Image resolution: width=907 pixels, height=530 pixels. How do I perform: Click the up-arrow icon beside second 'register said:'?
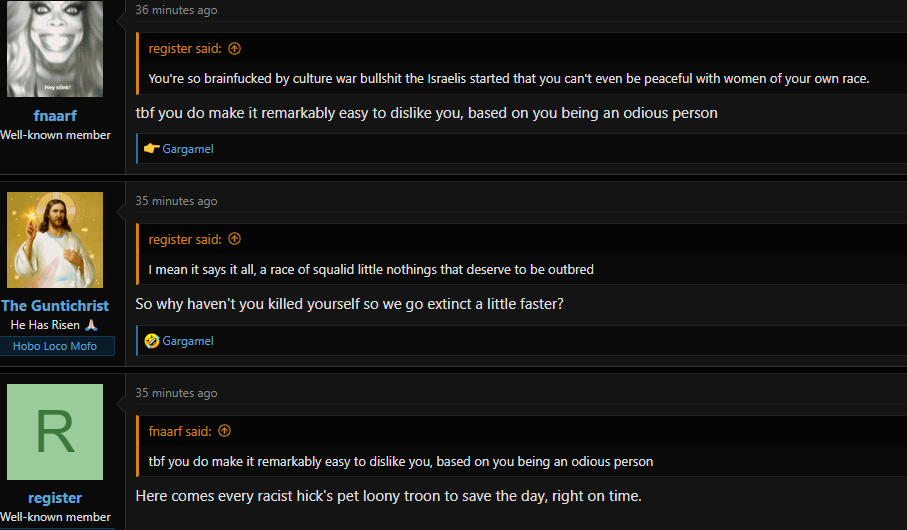(x=234, y=239)
